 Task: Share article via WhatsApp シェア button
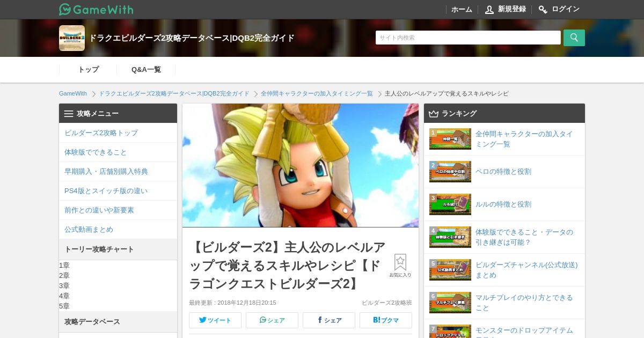click(272, 320)
